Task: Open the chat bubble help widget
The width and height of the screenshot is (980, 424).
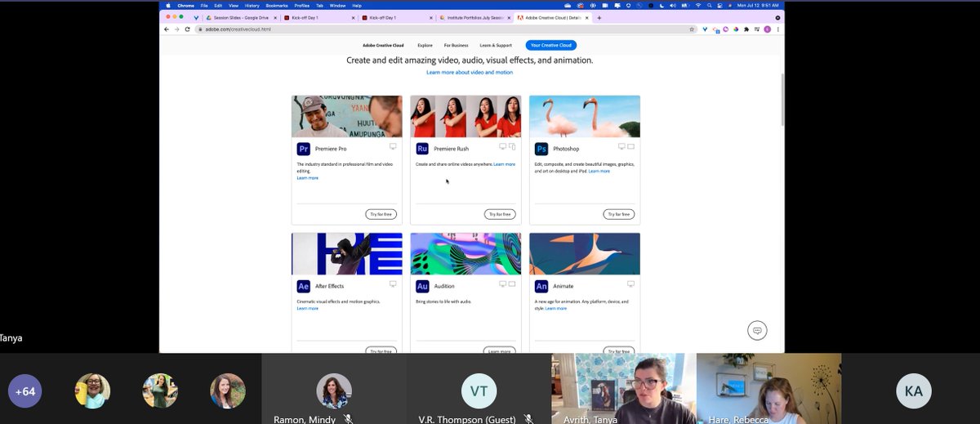Action: tap(757, 330)
